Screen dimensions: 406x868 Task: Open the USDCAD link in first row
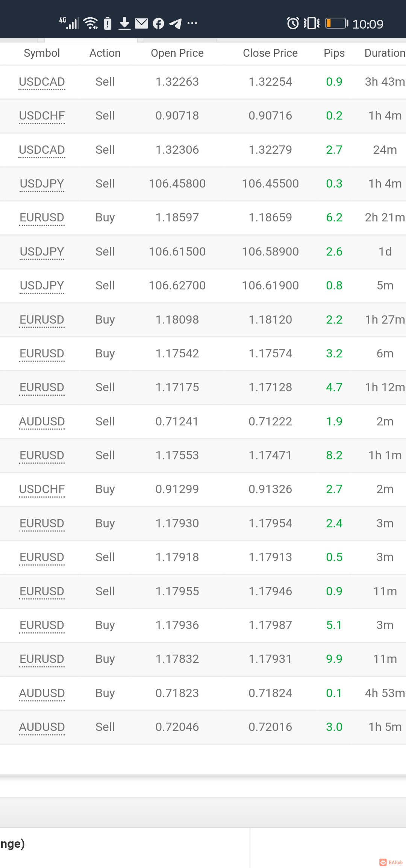42,82
